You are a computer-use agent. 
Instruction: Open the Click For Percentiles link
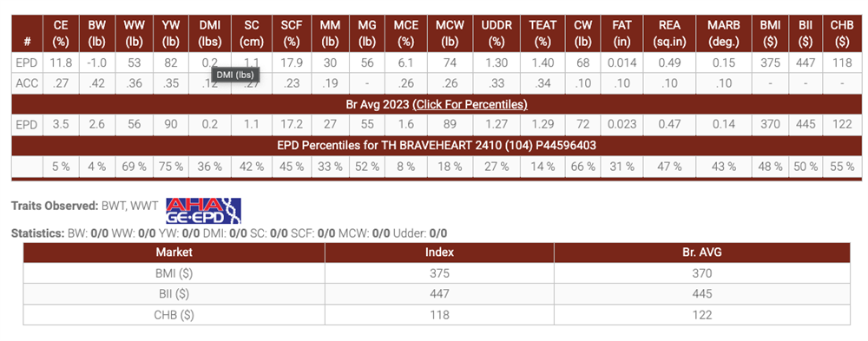coord(470,104)
